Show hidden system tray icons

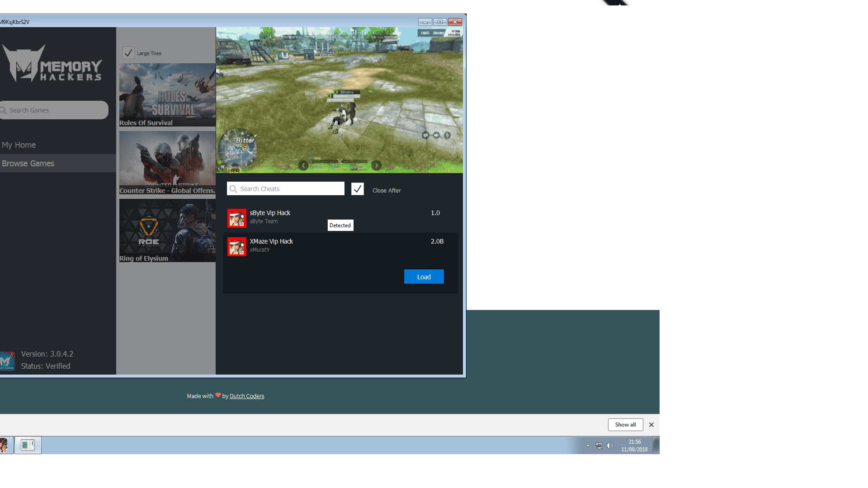pyautogui.click(x=588, y=446)
